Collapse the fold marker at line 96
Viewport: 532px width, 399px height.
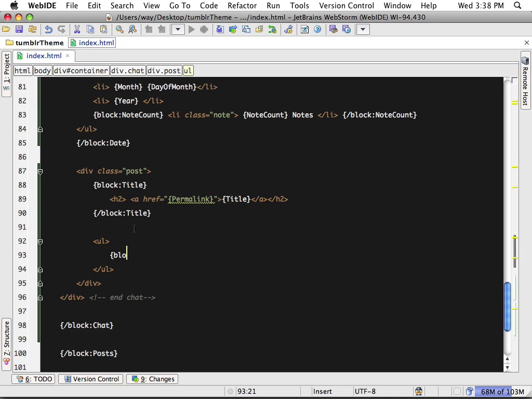click(40, 298)
